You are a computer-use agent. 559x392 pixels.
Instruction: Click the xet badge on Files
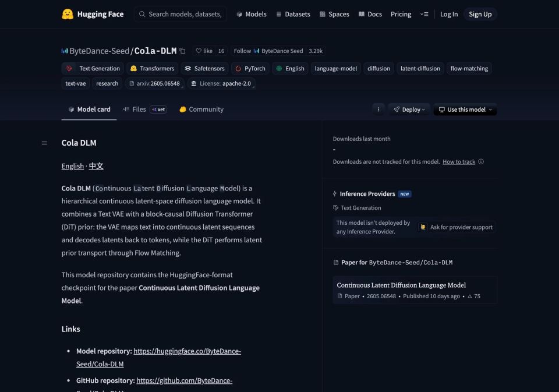158,110
